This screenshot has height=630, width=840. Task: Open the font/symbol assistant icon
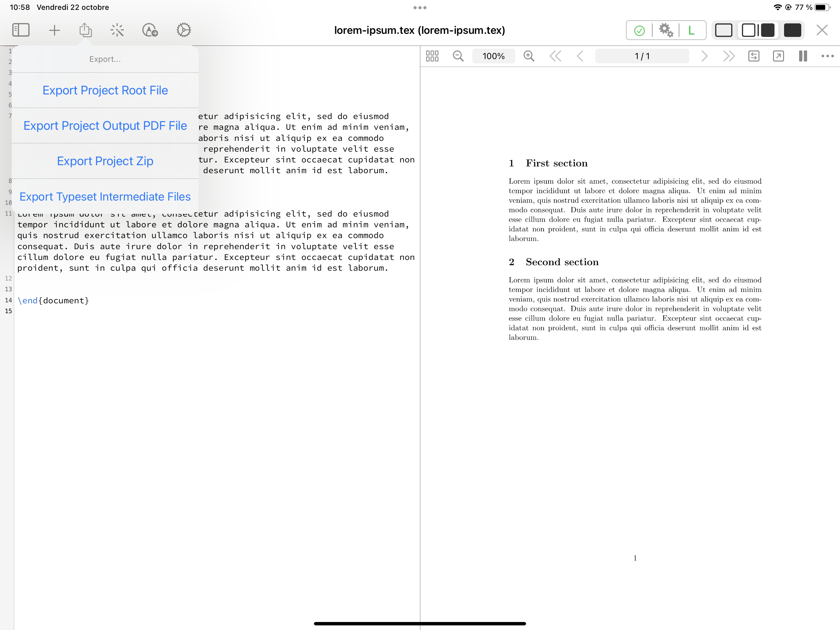click(150, 30)
